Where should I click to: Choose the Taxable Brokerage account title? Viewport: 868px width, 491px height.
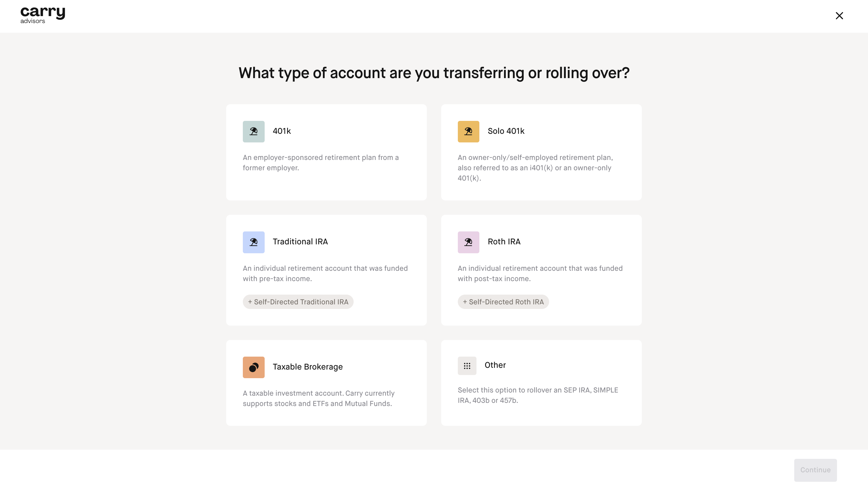[x=307, y=367]
